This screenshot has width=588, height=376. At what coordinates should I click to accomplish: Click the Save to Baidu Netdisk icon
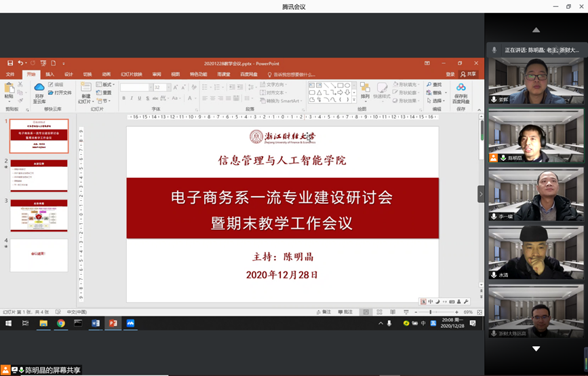coord(461,91)
